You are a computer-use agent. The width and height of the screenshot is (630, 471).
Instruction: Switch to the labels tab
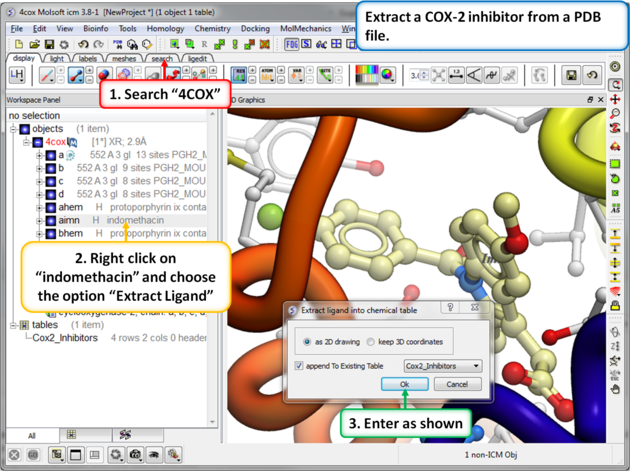tap(88, 59)
